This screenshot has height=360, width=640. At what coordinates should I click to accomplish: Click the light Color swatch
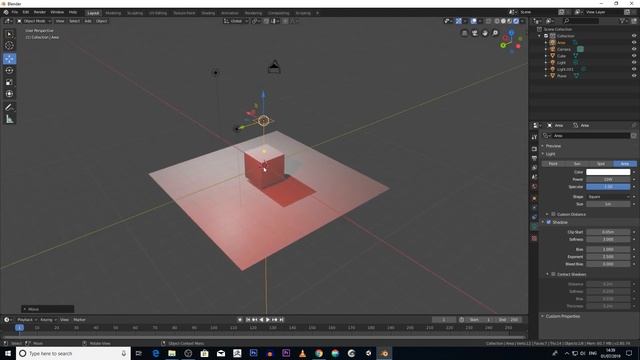(608, 172)
